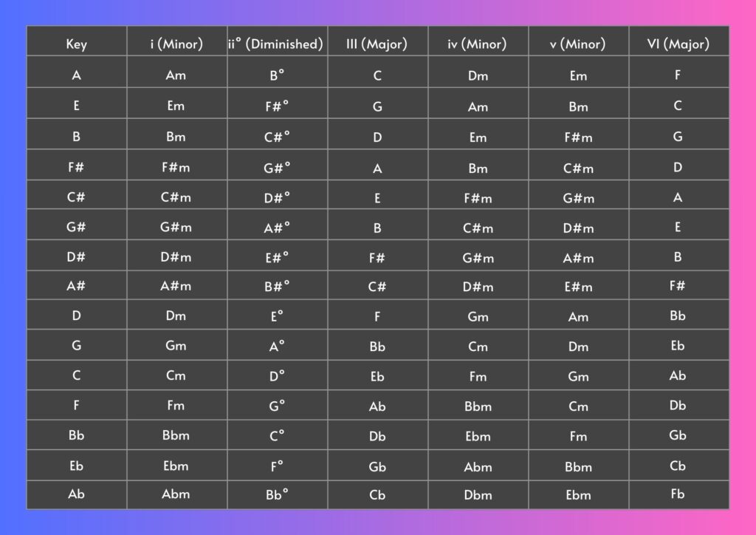The width and height of the screenshot is (756, 535).
Task: Select the Ab cell in the Key column
Action: [x=76, y=494]
